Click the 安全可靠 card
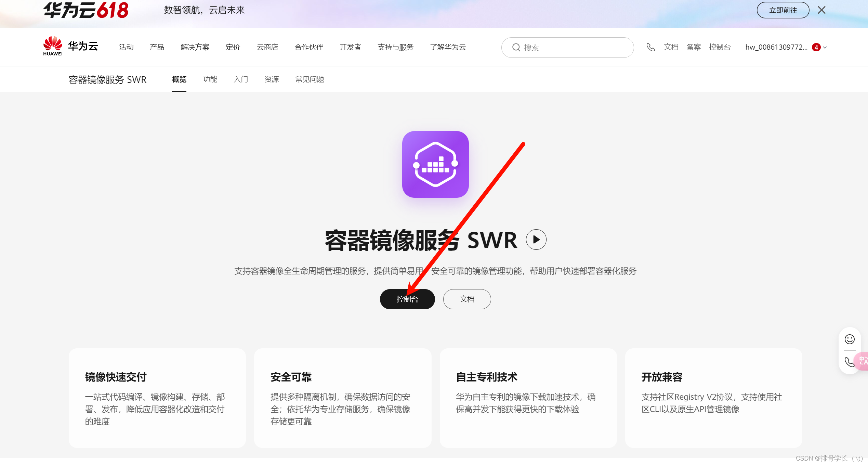Screen dimensions: 868x465 pyautogui.click(x=343, y=398)
